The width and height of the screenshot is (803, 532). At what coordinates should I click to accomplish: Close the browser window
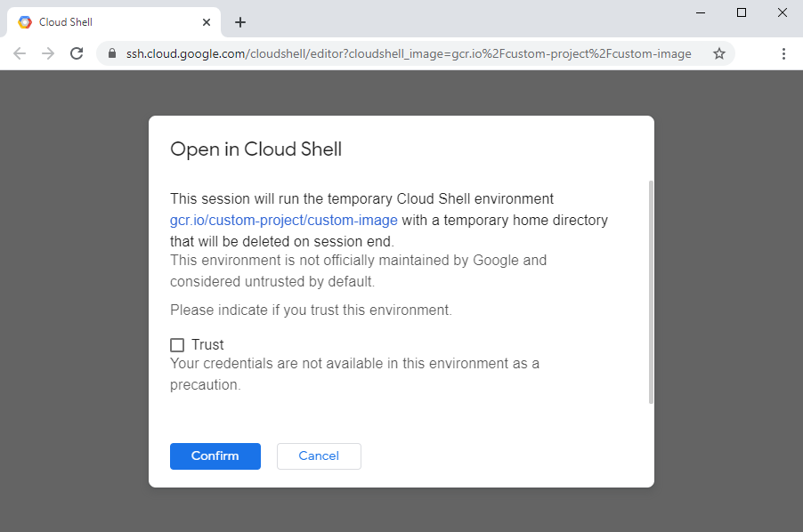pyautogui.click(x=783, y=12)
